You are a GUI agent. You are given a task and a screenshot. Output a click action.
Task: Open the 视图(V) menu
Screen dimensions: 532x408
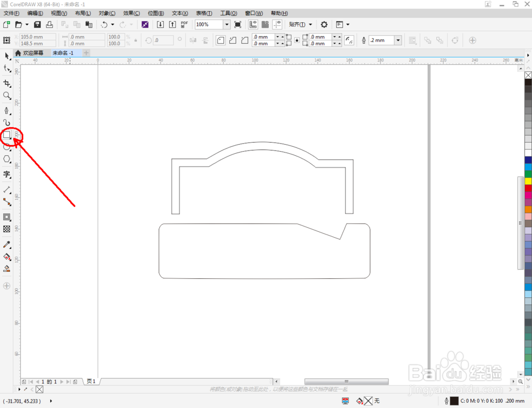[x=59, y=13]
